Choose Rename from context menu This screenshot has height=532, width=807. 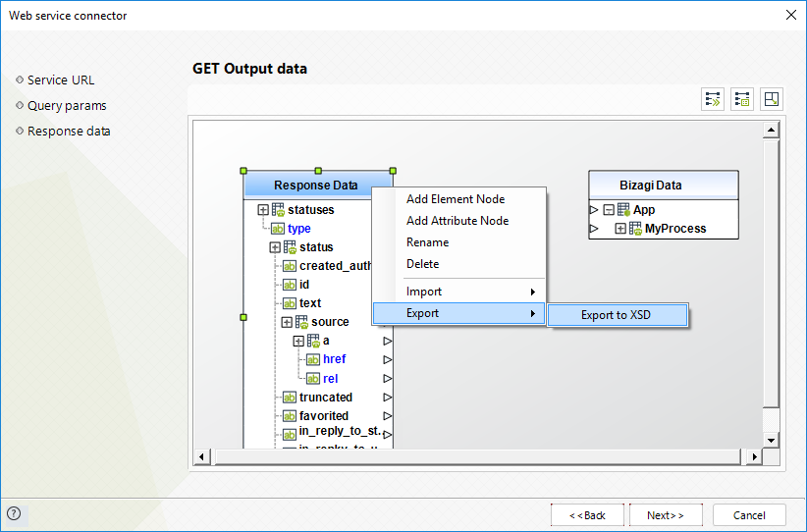click(x=428, y=242)
